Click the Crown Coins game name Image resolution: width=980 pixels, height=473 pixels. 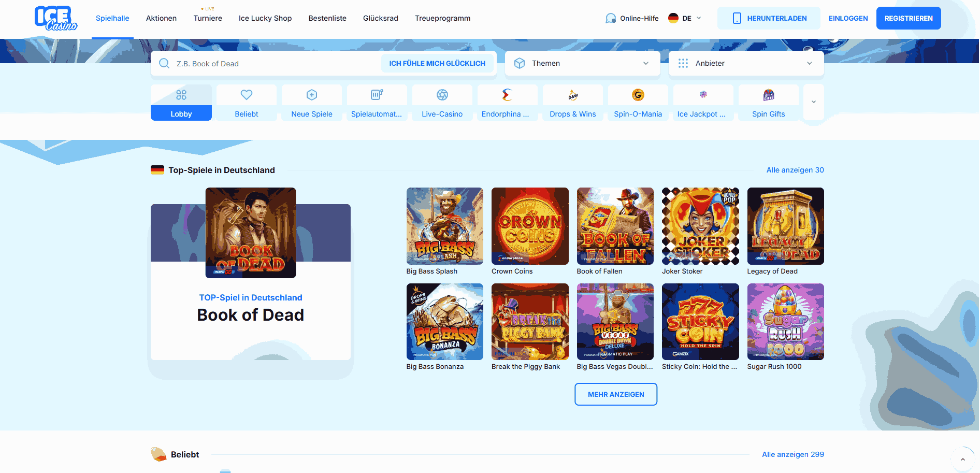coord(512,271)
